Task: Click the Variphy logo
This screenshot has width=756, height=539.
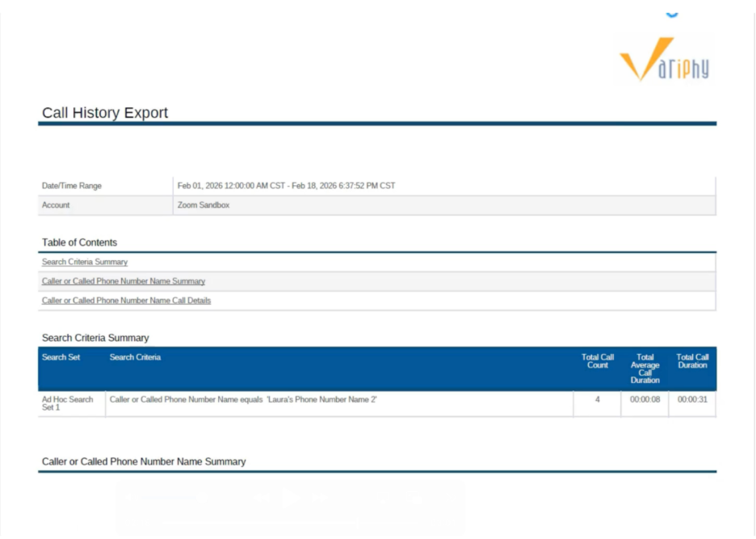Action: pos(664,61)
